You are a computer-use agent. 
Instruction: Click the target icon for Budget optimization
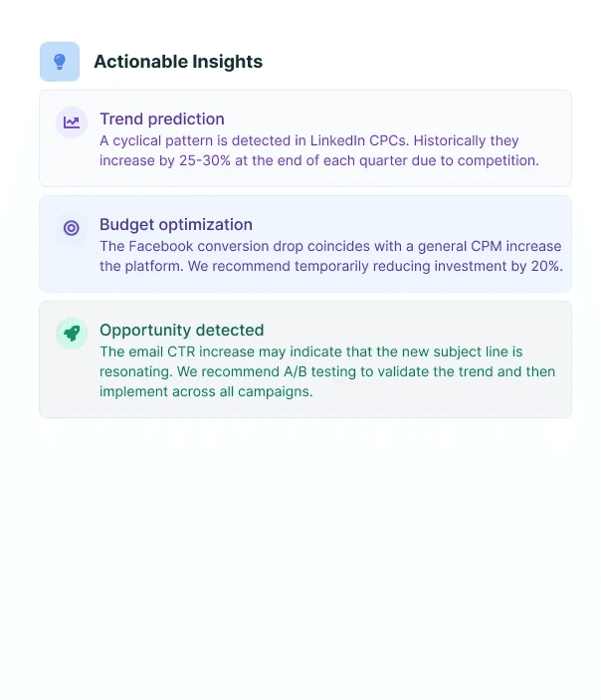click(x=72, y=228)
